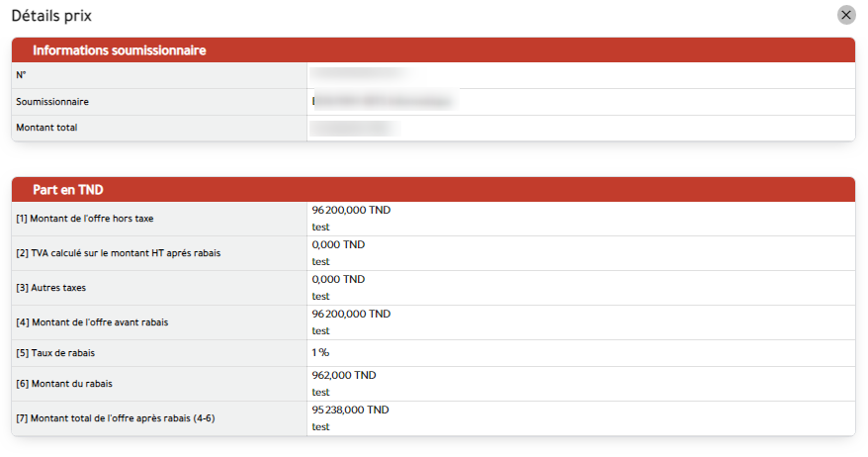Click the 1 % rabais rate value
This screenshot has width=868, height=457.
coord(320,353)
